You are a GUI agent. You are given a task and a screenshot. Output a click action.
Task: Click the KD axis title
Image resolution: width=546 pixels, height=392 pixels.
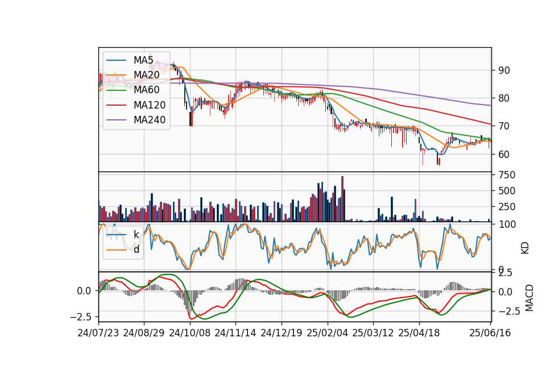(525, 248)
